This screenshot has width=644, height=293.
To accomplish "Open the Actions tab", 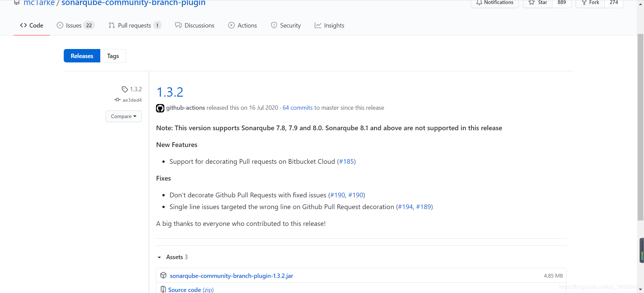I will click(243, 26).
